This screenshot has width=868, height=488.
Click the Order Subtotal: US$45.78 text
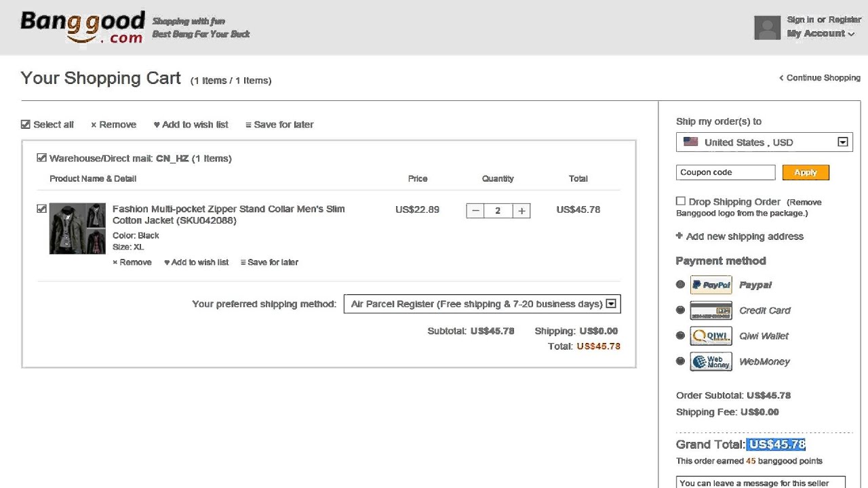pyautogui.click(x=734, y=395)
